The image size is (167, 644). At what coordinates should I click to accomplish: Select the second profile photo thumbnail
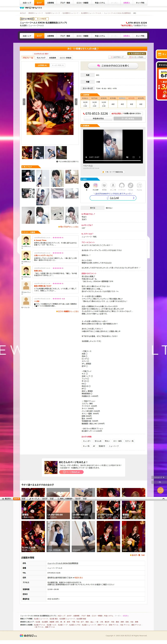click(x=38, y=153)
